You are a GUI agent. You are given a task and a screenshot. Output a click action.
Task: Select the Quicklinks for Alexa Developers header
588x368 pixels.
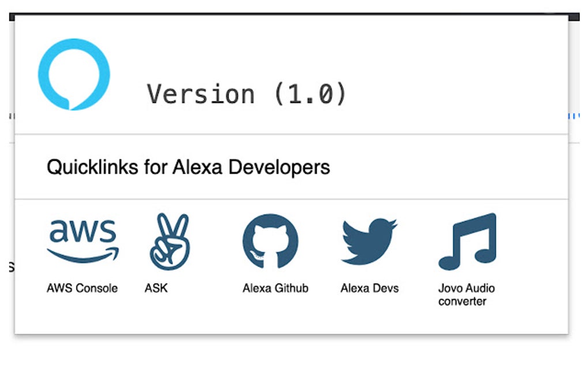click(x=189, y=167)
